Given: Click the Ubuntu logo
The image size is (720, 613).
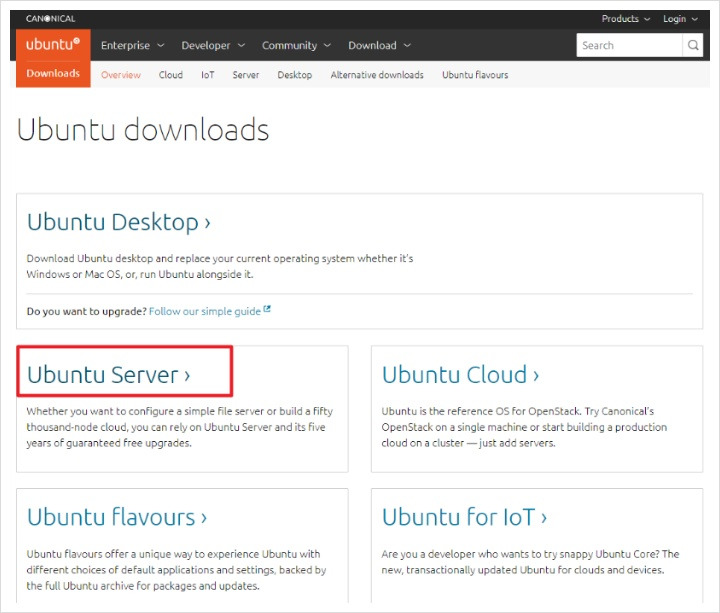Looking at the screenshot, I should (x=53, y=44).
